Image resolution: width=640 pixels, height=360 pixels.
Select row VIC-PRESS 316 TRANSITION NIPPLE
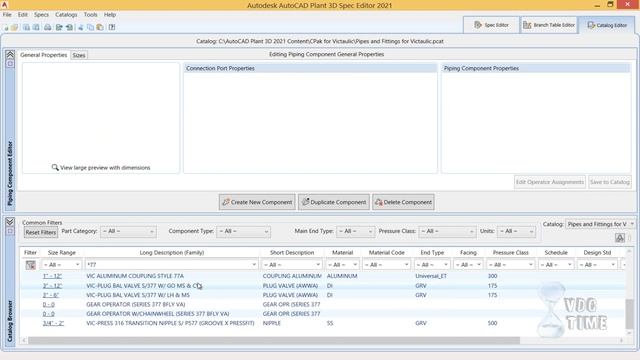[322, 323]
